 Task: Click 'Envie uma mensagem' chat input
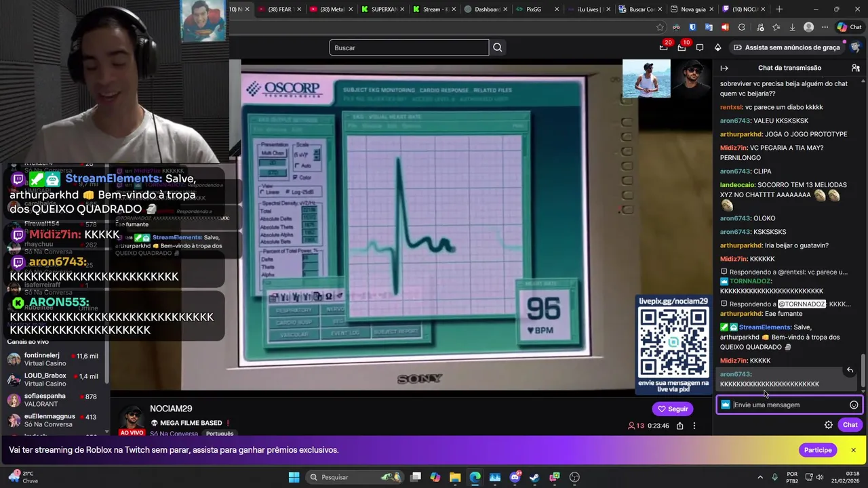point(789,405)
